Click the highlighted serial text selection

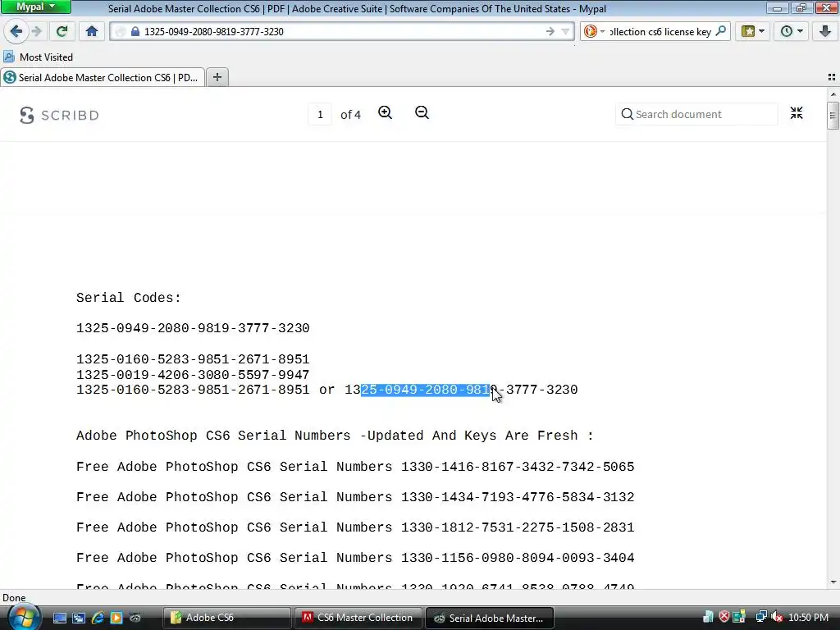click(x=426, y=390)
